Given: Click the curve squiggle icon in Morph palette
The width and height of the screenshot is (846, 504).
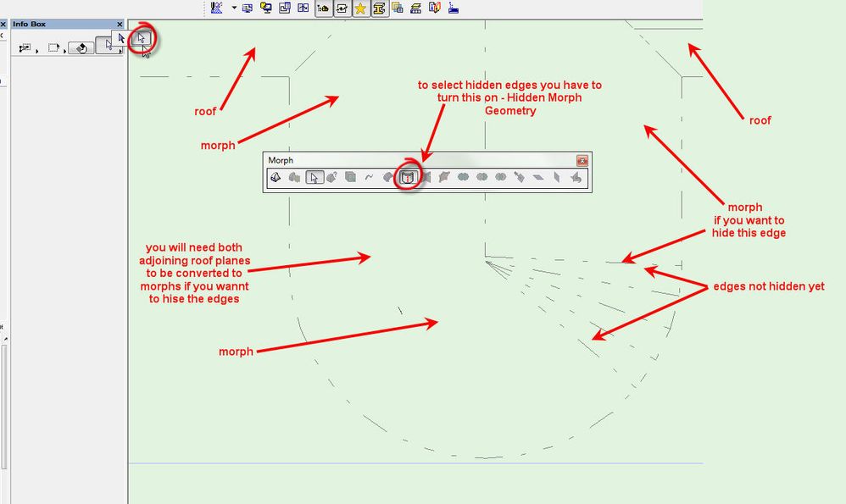Looking at the screenshot, I should tap(369, 177).
